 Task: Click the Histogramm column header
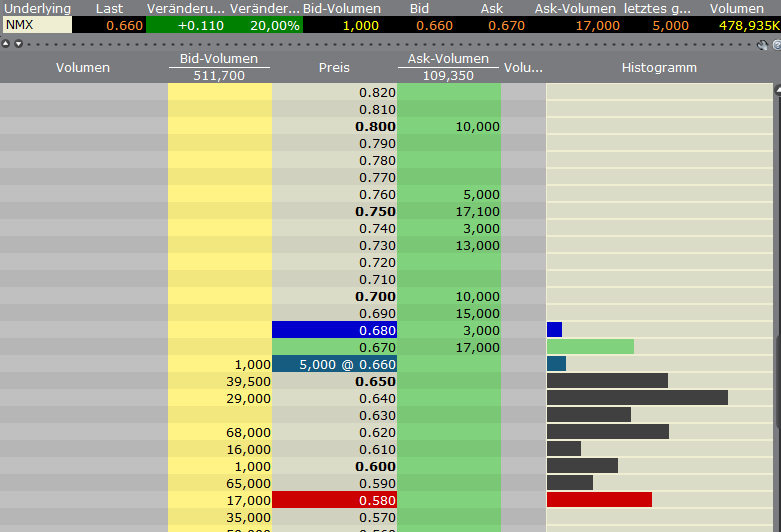pyautogui.click(x=659, y=68)
